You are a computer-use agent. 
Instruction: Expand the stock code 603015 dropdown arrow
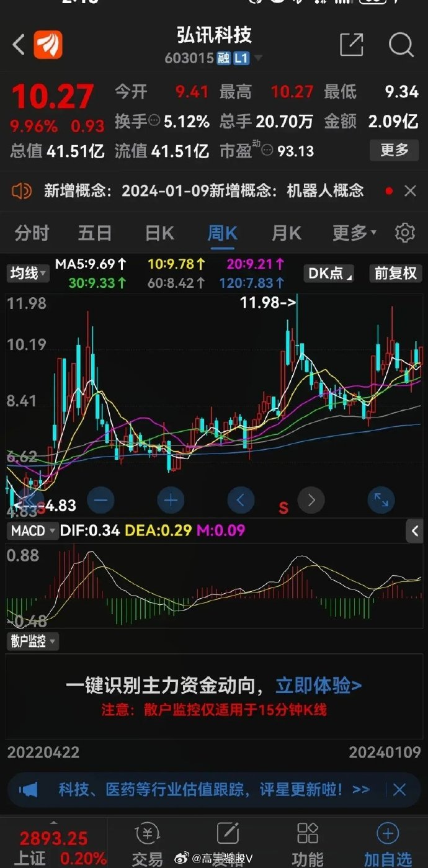(257, 59)
